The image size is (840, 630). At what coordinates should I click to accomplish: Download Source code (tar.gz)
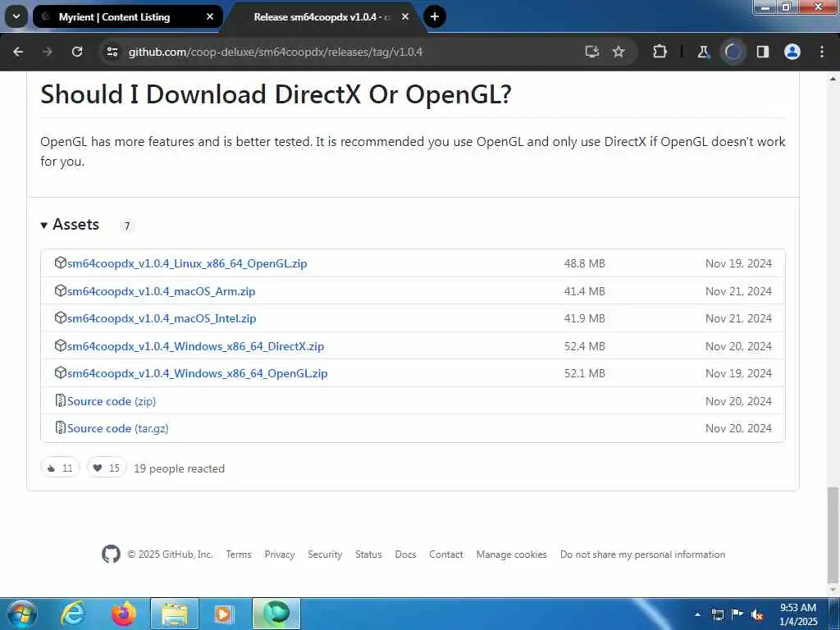(x=118, y=428)
